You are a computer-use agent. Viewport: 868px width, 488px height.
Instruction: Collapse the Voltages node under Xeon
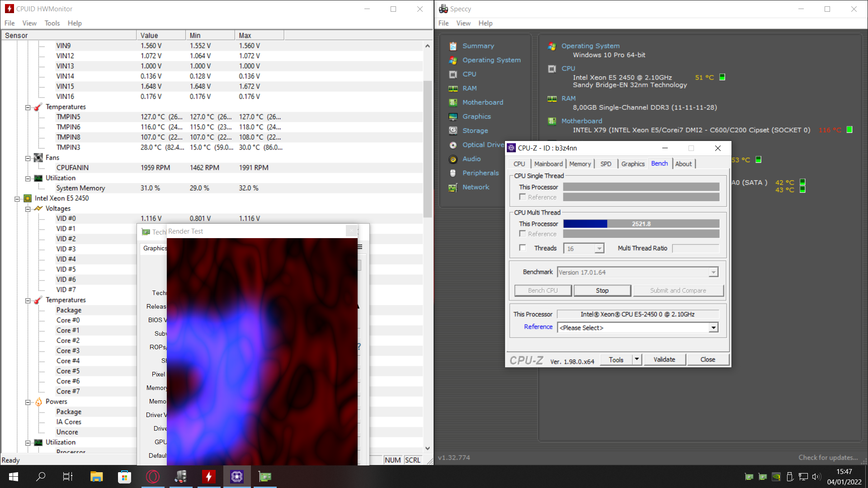(28, 209)
